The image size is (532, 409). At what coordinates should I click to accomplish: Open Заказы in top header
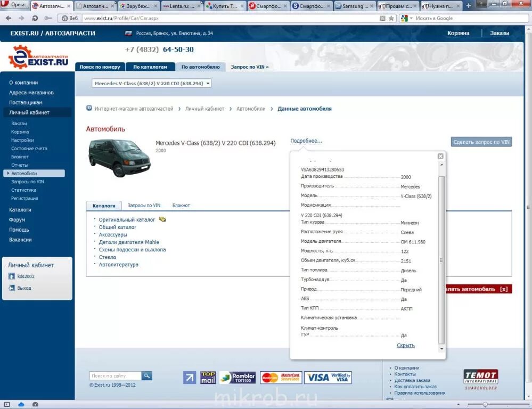tap(500, 33)
